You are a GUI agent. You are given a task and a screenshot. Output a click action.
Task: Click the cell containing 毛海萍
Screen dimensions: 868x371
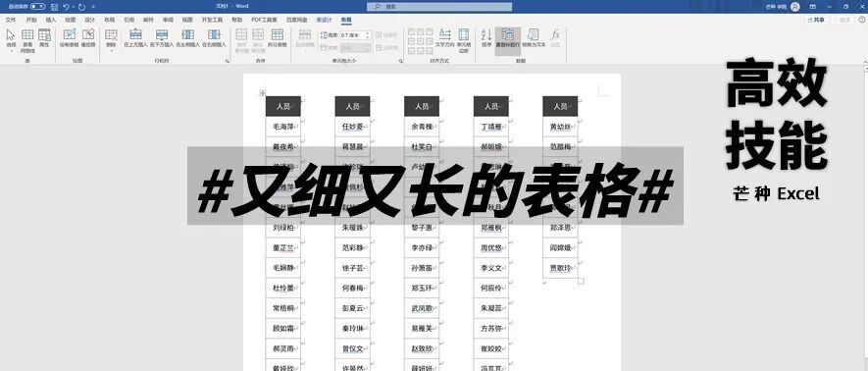click(x=282, y=127)
